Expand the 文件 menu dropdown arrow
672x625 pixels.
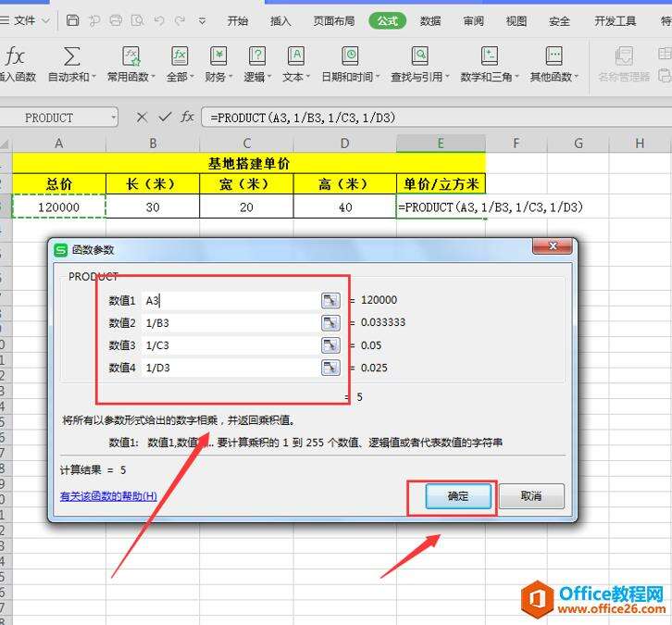[x=46, y=20]
